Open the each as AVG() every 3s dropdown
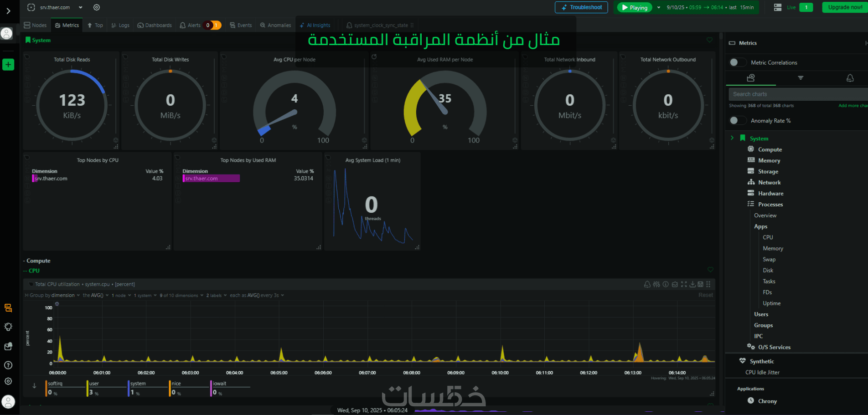This screenshot has width=868, height=415. 257,295
